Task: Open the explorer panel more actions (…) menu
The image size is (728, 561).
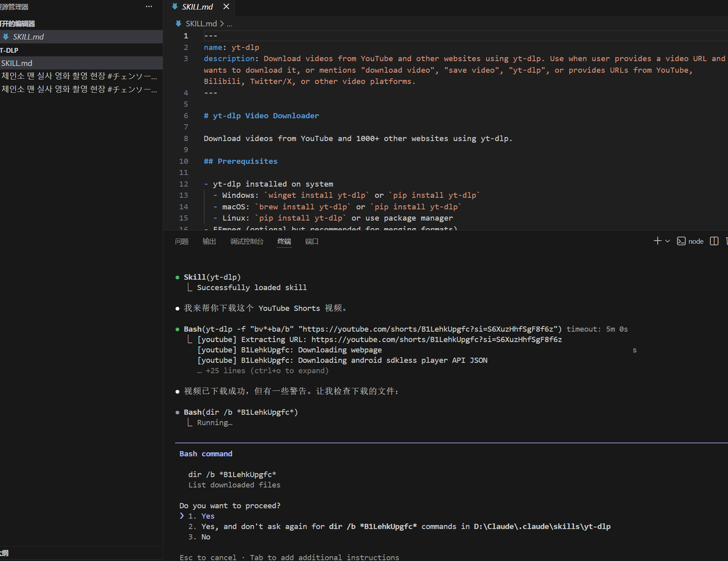Action: point(149,7)
